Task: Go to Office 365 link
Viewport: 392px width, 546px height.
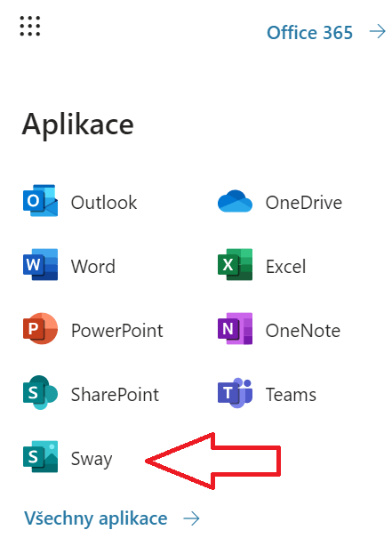Action: 310,32
